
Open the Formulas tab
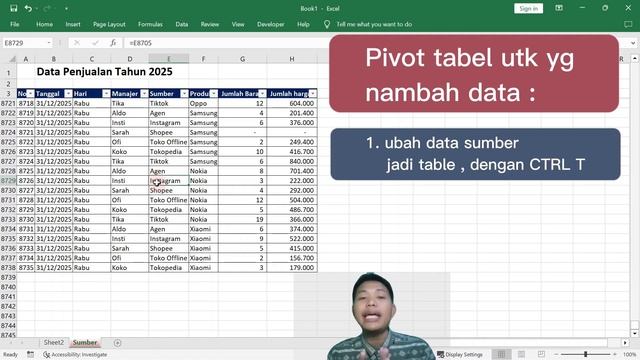pyautogui.click(x=150, y=24)
